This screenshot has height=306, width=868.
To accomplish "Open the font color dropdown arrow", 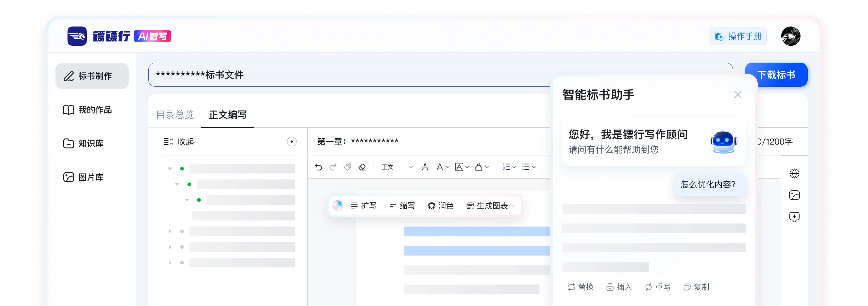I will click(x=448, y=167).
